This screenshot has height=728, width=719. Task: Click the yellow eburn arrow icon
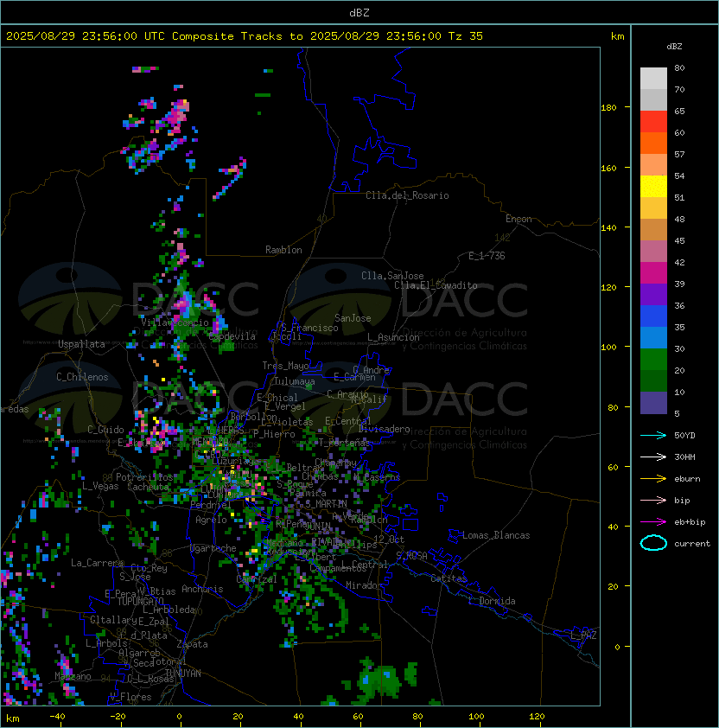click(x=653, y=479)
